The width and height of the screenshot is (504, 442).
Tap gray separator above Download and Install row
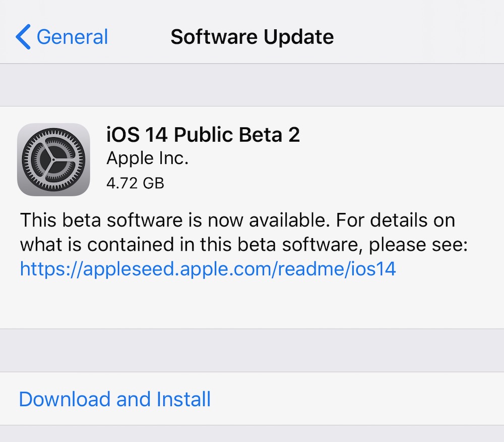pyautogui.click(x=252, y=351)
